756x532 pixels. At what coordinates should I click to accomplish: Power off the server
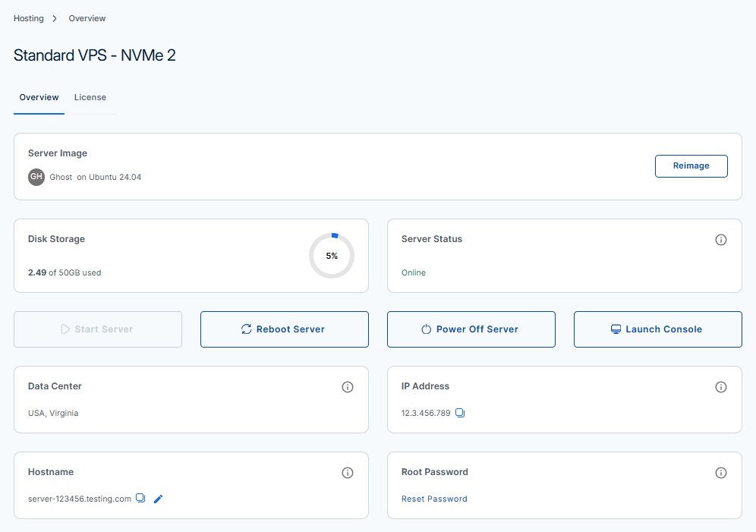(x=471, y=329)
